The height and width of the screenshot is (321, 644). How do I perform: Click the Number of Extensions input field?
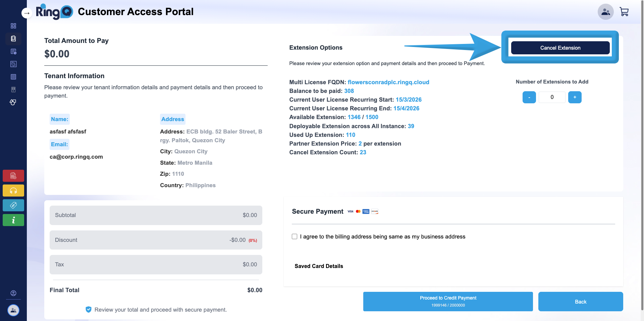(x=552, y=97)
